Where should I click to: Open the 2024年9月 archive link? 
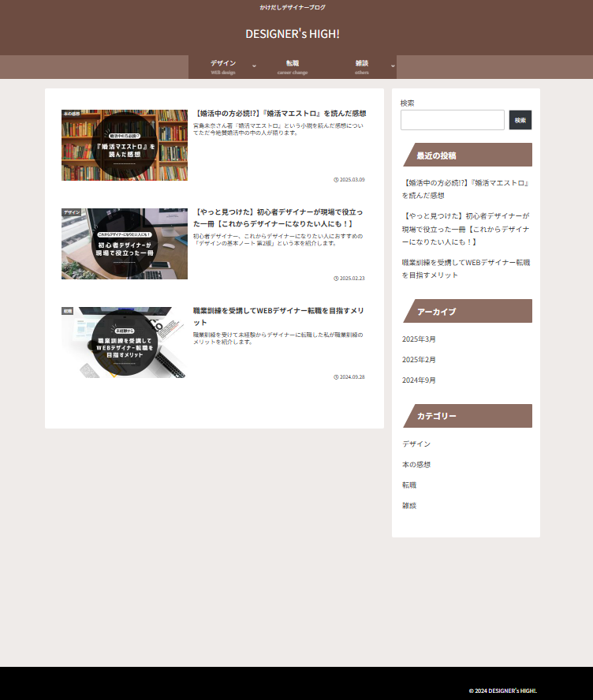click(x=419, y=380)
